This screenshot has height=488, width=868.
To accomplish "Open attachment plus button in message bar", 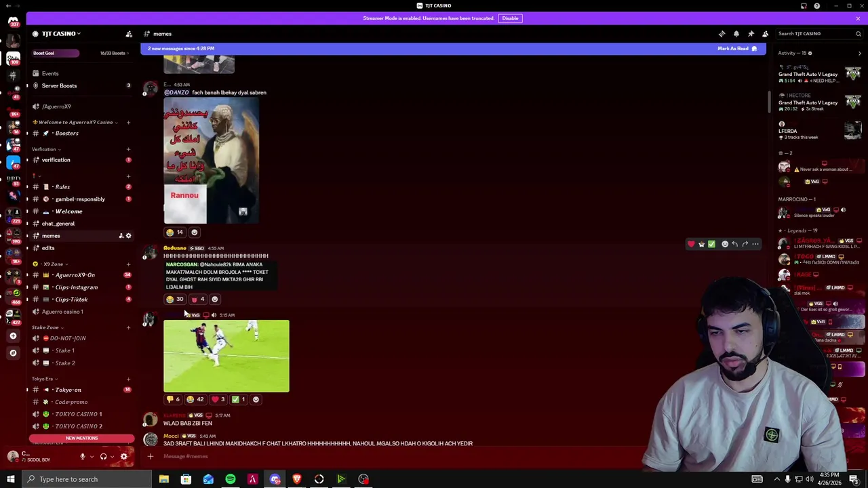I will click(x=151, y=457).
